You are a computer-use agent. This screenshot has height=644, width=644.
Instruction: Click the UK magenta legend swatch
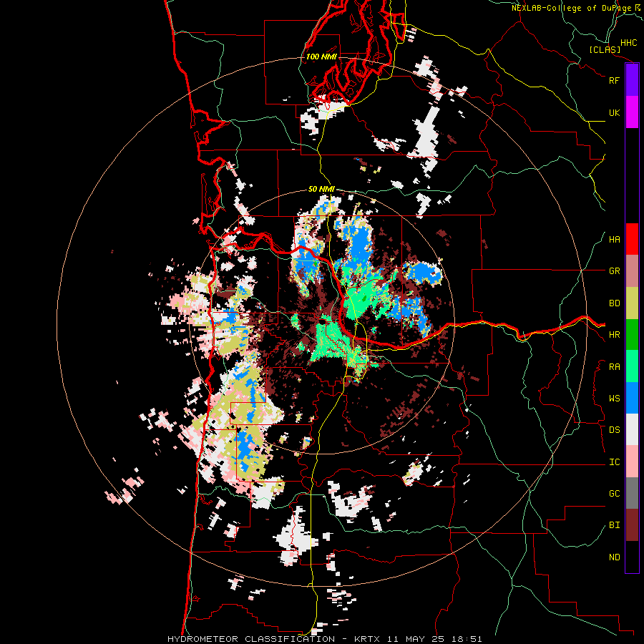coord(632,112)
